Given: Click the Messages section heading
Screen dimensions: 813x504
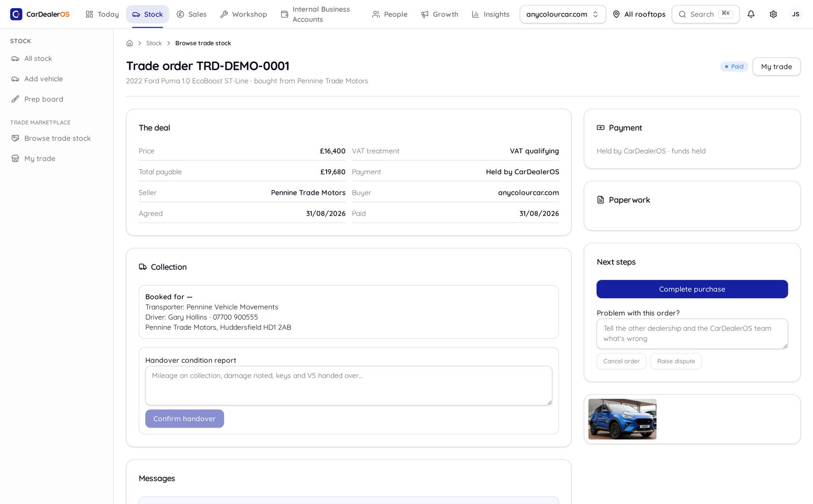Looking at the screenshot, I should tap(157, 479).
